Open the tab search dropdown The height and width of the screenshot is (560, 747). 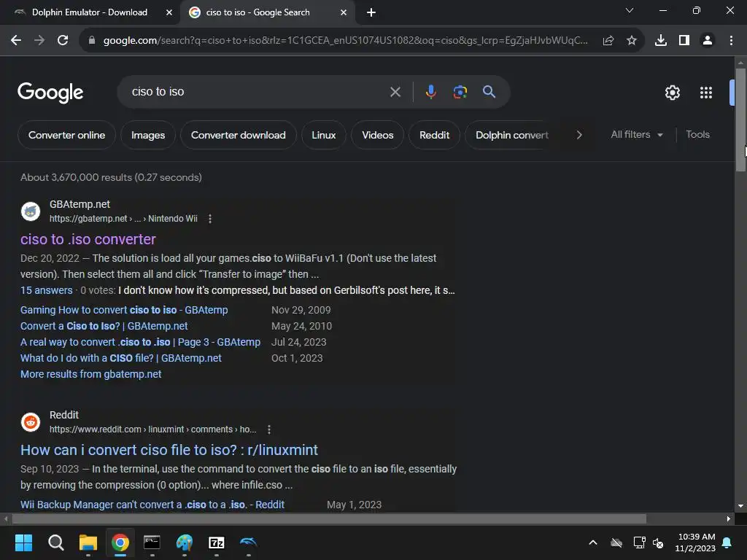tap(630, 10)
